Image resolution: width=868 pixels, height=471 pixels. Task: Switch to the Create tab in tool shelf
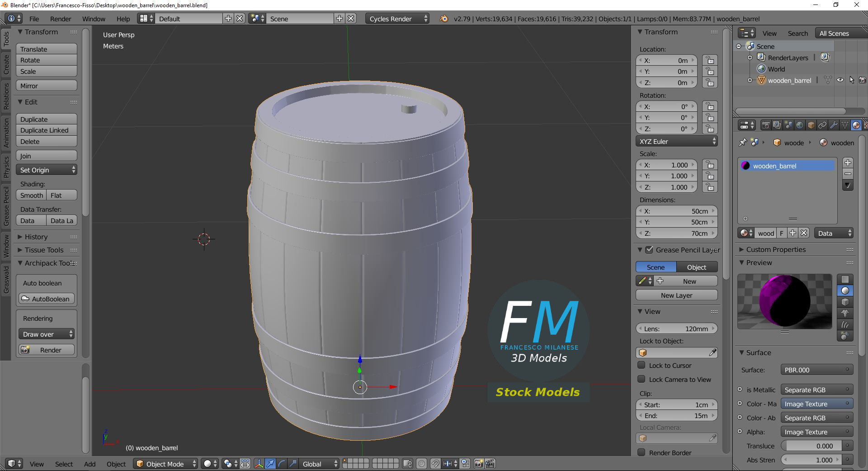coord(6,64)
